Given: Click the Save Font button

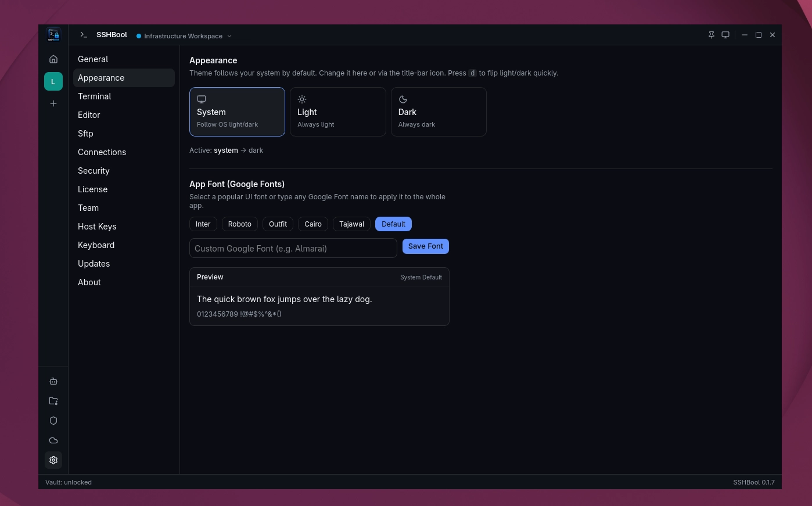Looking at the screenshot, I should (x=426, y=246).
